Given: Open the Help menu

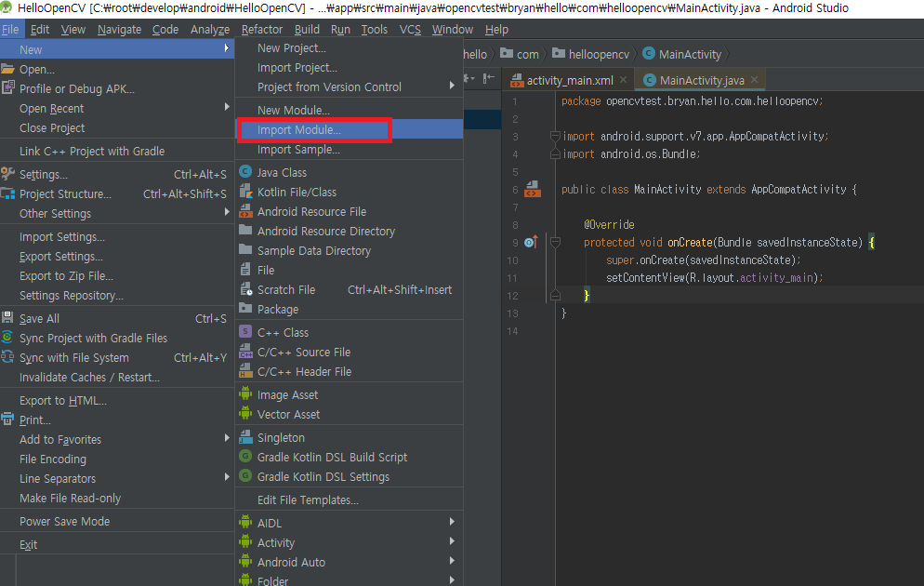Looking at the screenshot, I should [x=496, y=30].
